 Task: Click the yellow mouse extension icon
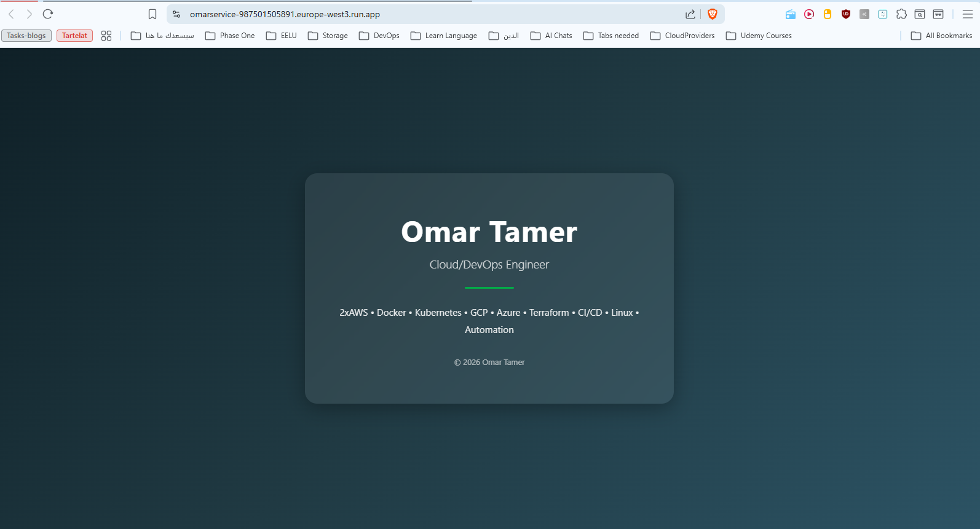(828, 14)
